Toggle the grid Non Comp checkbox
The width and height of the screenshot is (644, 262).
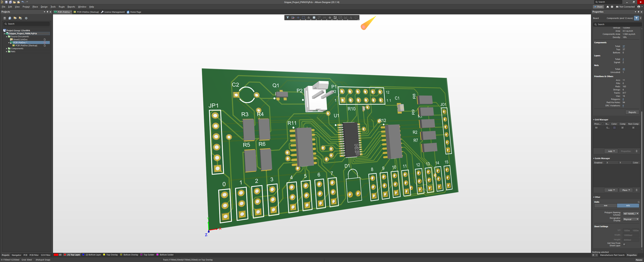(633, 127)
